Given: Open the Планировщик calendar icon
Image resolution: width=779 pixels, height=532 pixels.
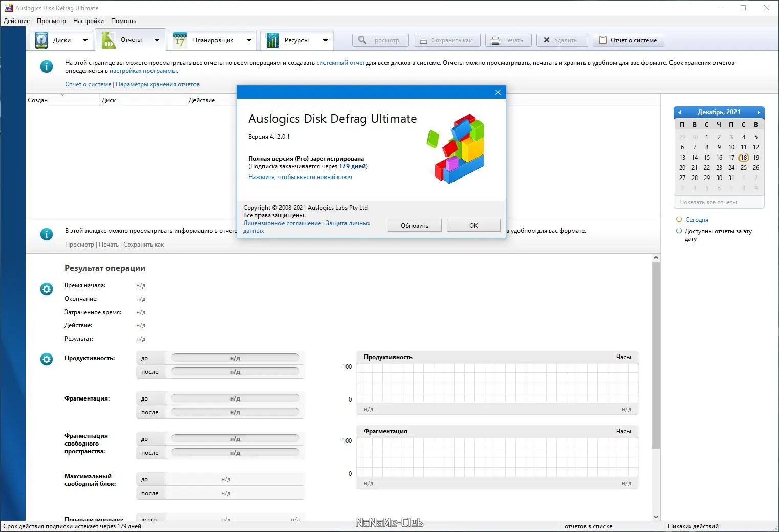Looking at the screenshot, I should [180, 40].
